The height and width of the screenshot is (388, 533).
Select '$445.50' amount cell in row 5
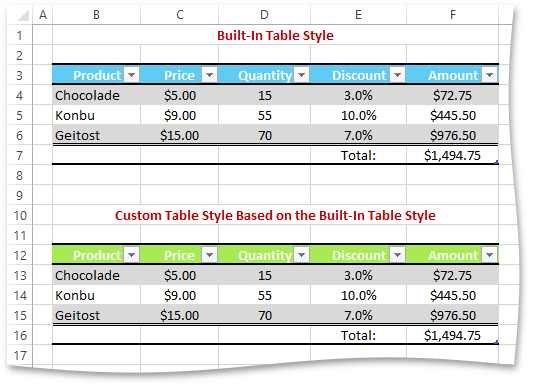(452, 115)
